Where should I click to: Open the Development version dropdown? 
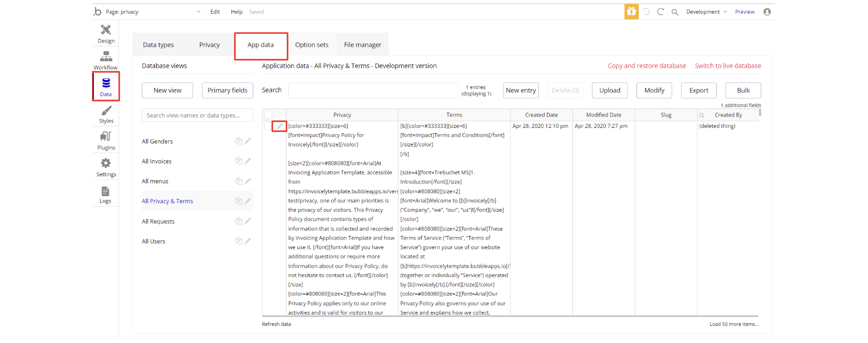pyautogui.click(x=706, y=12)
